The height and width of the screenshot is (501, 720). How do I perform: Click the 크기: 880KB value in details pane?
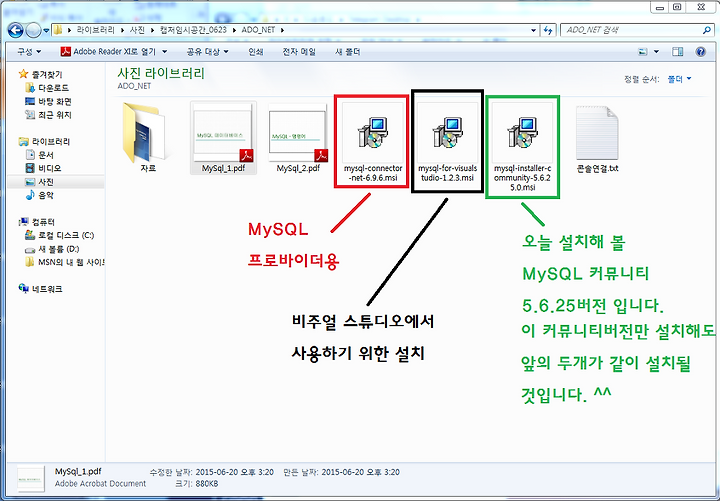[207, 484]
